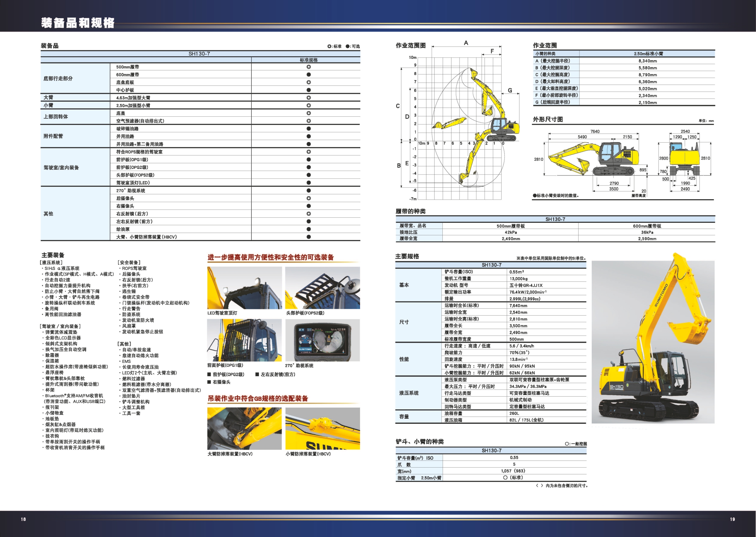Select the [液压系统] list heading
The width and height of the screenshot is (756, 537).
[x=51, y=262]
